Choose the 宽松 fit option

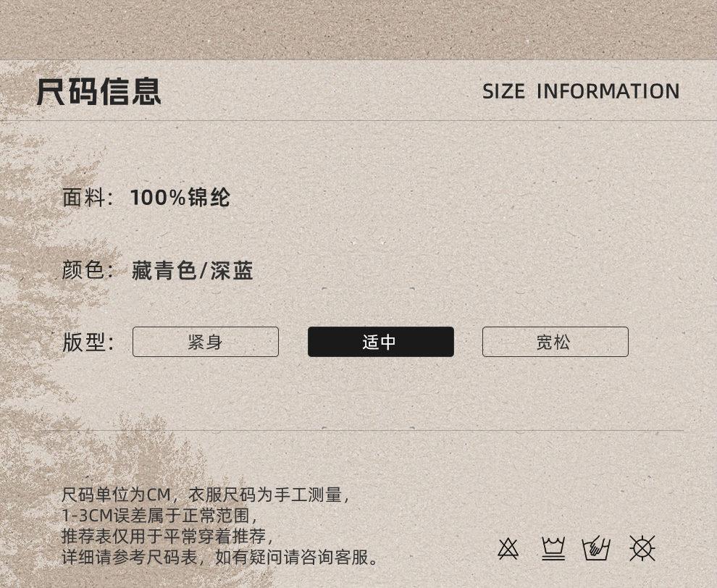[555, 342]
